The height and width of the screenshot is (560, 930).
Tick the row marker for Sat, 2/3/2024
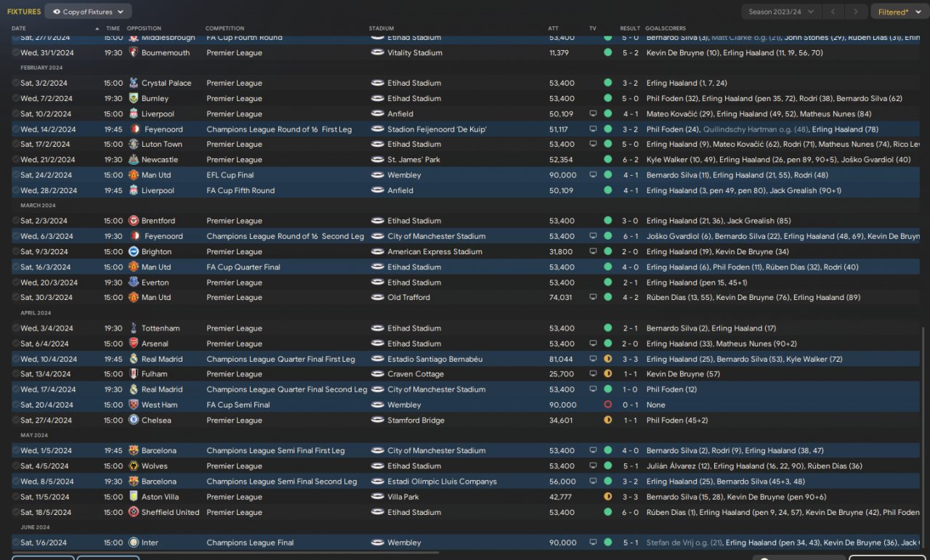[16, 221]
